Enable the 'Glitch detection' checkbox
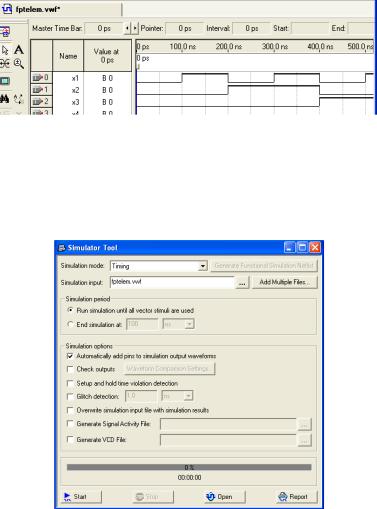Screen dimensions: 377x509 tap(70, 396)
